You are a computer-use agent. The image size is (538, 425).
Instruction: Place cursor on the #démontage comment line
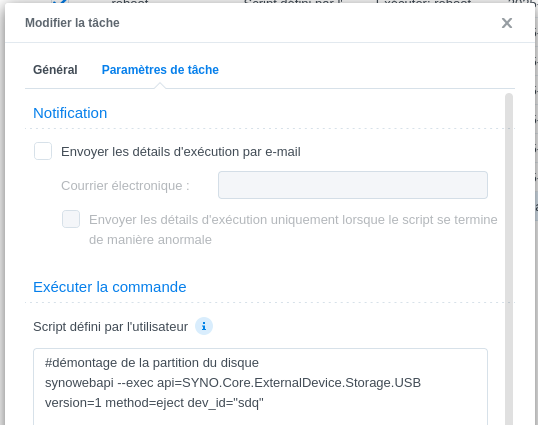(152, 363)
